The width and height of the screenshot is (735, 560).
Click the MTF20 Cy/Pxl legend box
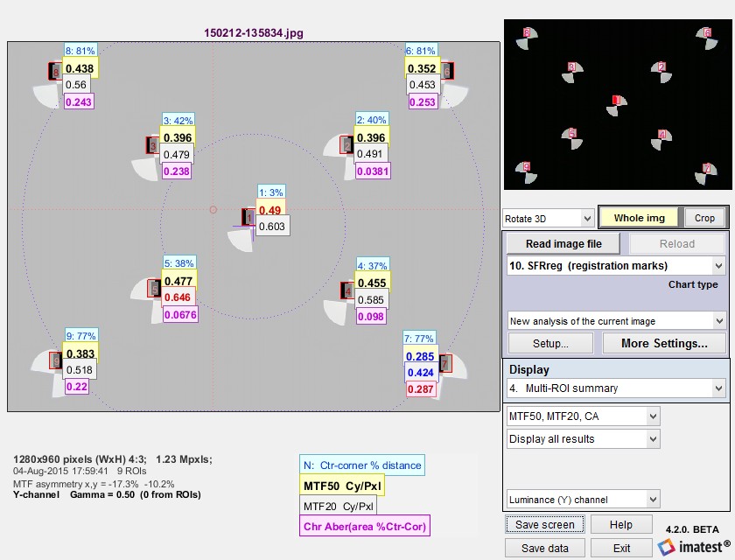click(x=338, y=506)
